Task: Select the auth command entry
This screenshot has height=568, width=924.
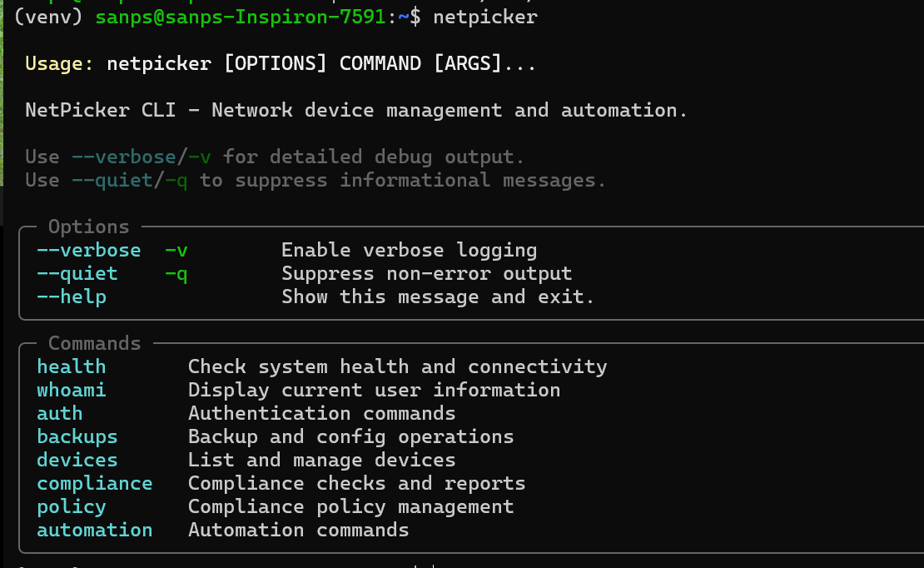Action: tap(59, 413)
